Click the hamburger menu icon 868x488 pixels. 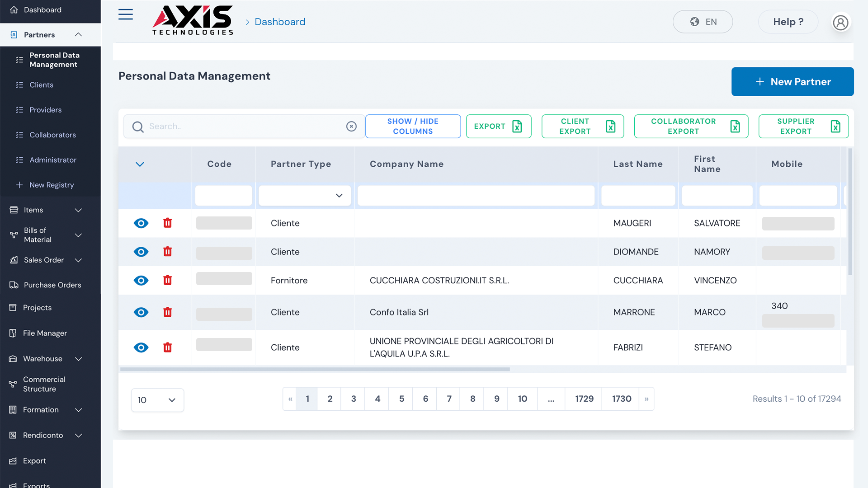click(126, 14)
